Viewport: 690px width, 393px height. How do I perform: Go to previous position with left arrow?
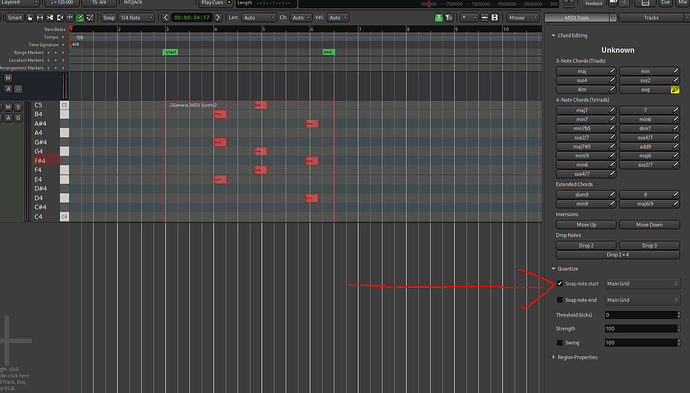coord(165,18)
